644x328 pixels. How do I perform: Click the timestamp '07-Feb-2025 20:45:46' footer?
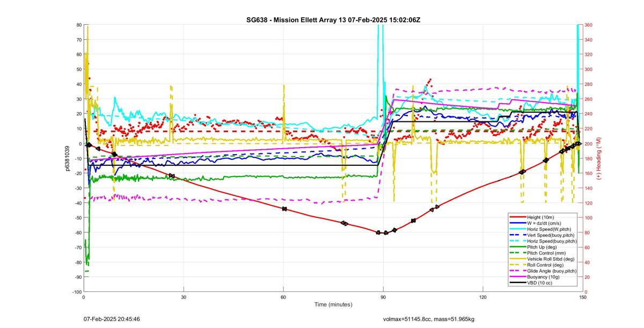point(112,319)
